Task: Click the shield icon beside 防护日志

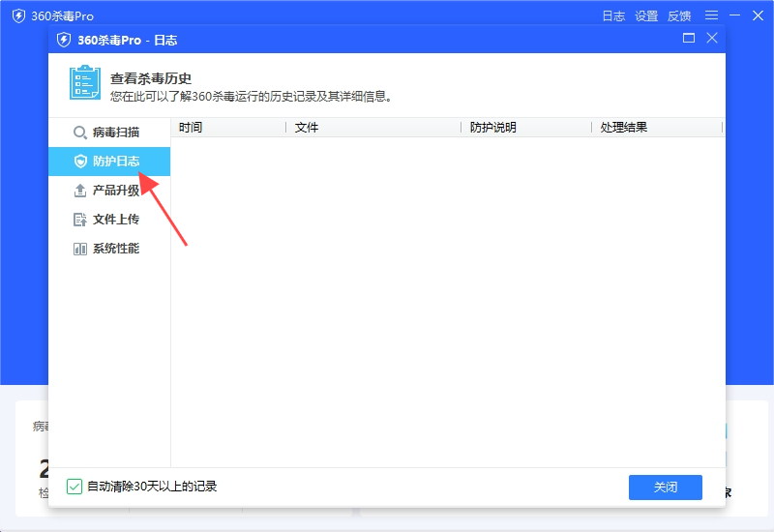Action: coord(80,162)
